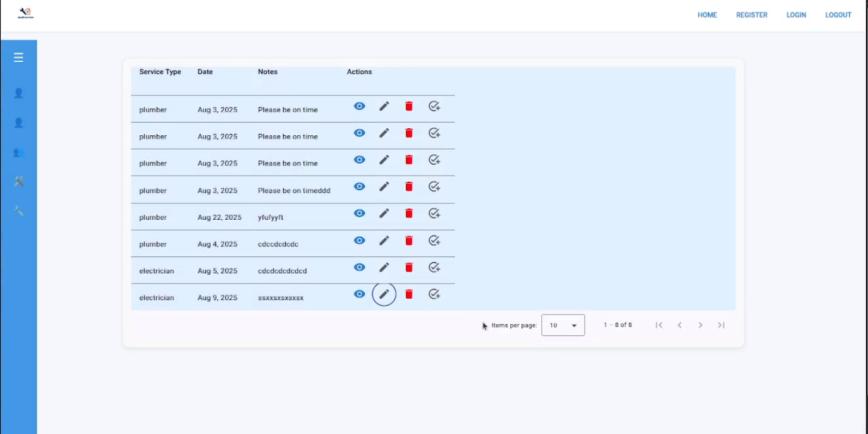Edit the 'Please be on timeddd' request
Viewport: 868px width, 434px height.
384,186
